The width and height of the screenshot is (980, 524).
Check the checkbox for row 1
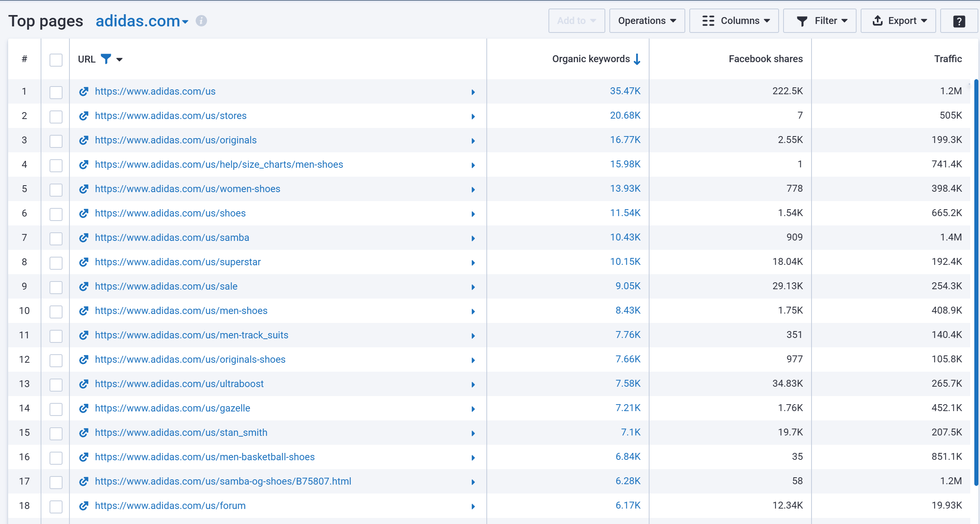pyautogui.click(x=56, y=92)
